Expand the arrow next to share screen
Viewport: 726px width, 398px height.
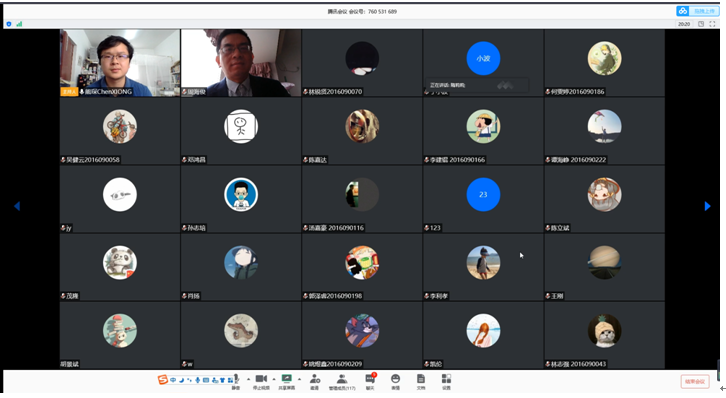pos(299,379)
